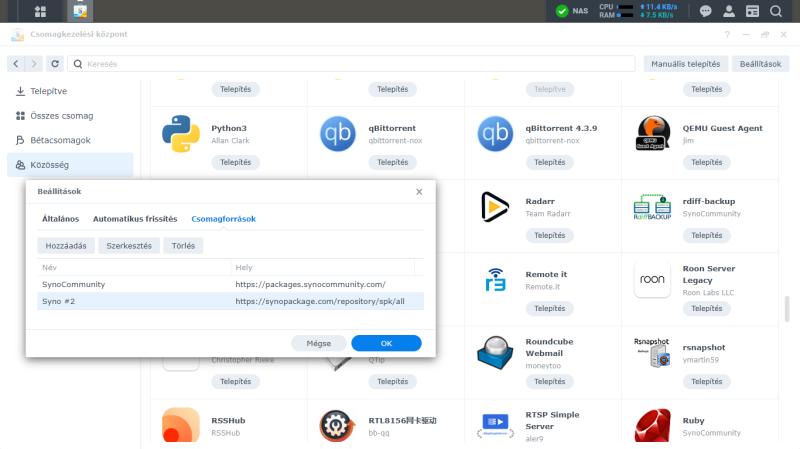The height and width of the screenshot is (449, 800).
Task: Click the package list vertical scrollbar
Action: click(787, 308)
